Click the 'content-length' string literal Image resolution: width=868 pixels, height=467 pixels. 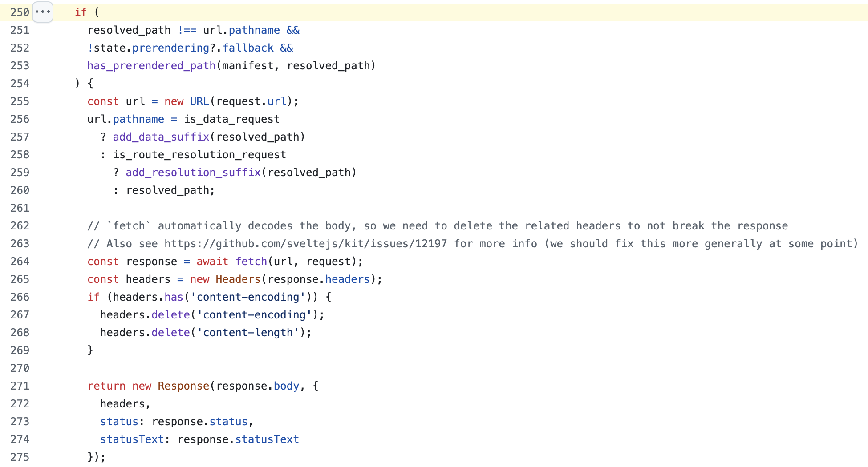click(x=248, y=333)
